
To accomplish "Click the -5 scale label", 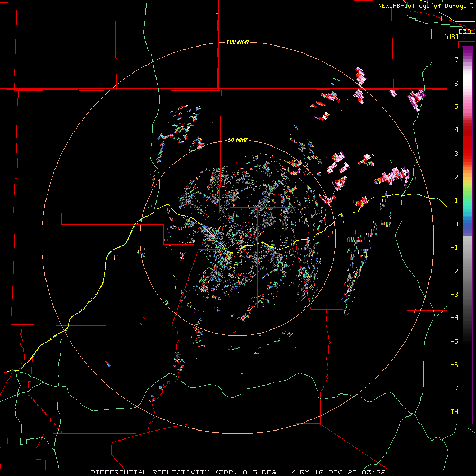I will tap(454, 342).
